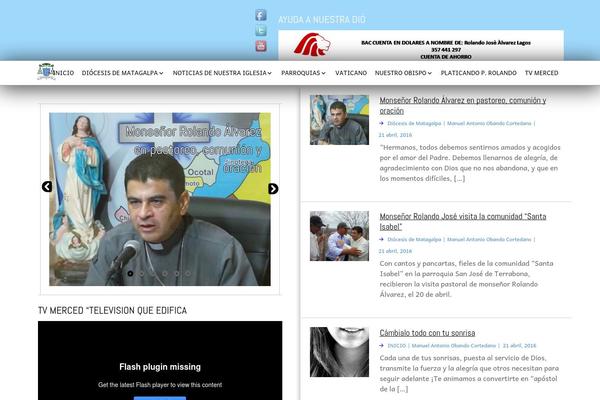Click 'Get the latest Flash player' text

[160, 385]
